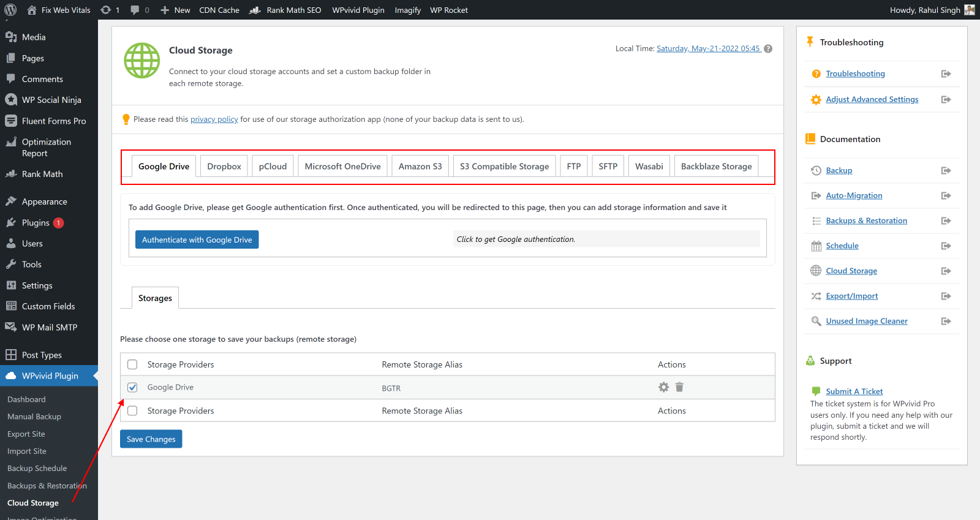Click the external arrow icon next to Backup

tap(946, 171)
